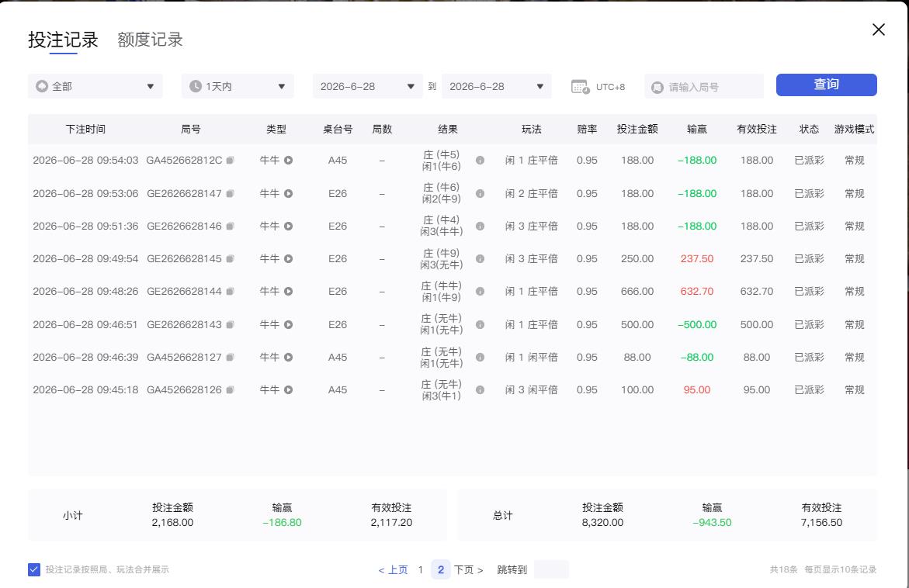This screenshot has height=588, width=909.
Task: Click the 有效投注 column header
Action: (x=757, y=130)
